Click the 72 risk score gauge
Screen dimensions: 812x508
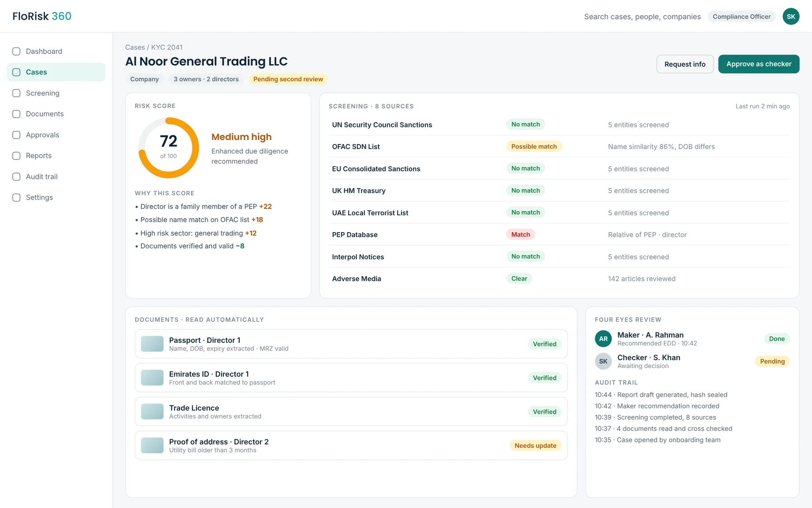tap(169, 148)
